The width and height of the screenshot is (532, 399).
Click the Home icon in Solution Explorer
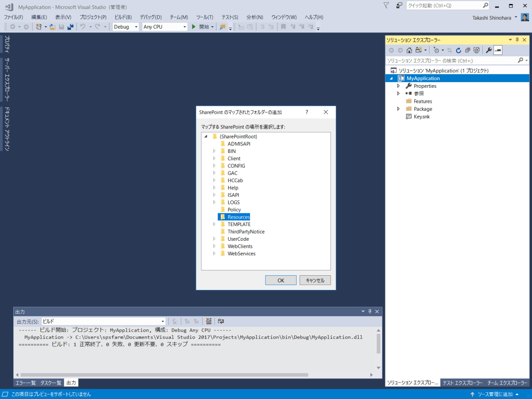click(x=410, y=50)
